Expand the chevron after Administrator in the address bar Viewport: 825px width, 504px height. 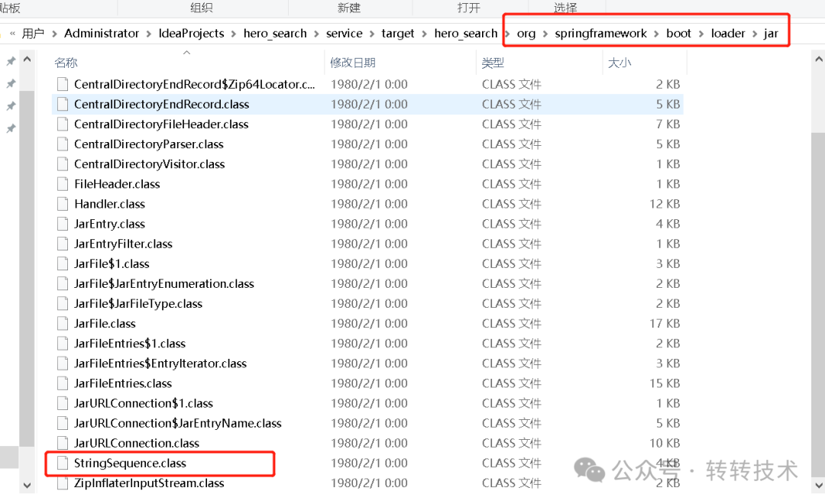(148, 34)
